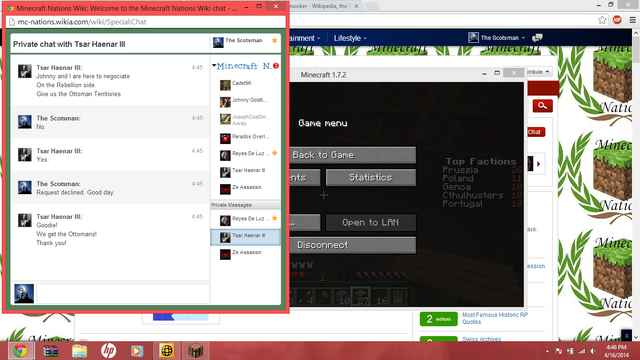Image resolution: width=640 pixels, height=360 pixels.
Task: Select Johnny Goldti... in the chat user list
Action: point(245,102)
